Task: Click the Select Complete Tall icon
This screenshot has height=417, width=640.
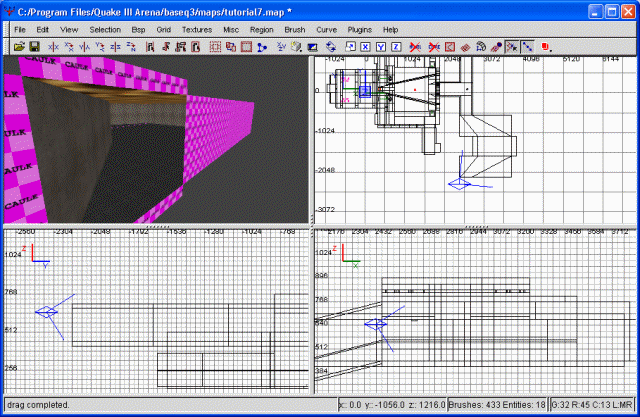Action: click(x=150, y=47)
